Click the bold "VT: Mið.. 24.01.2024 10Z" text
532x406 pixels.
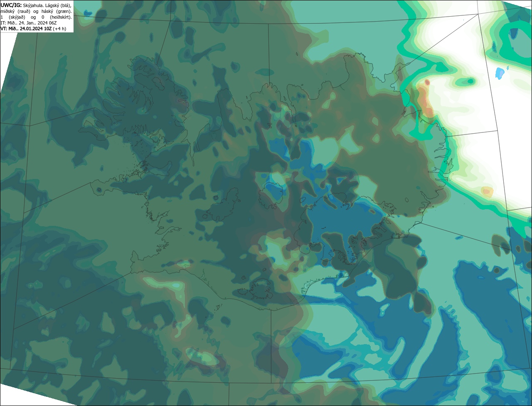(26, 29)
